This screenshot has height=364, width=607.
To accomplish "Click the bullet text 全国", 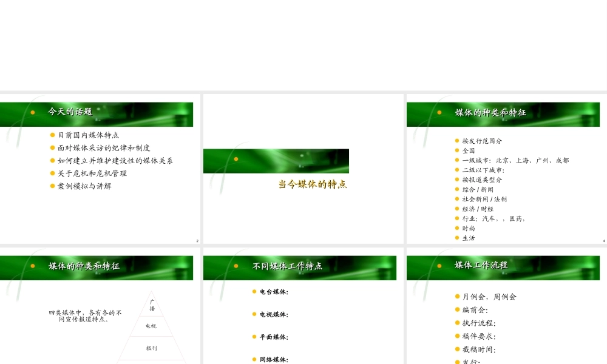I will click(469, 150).
